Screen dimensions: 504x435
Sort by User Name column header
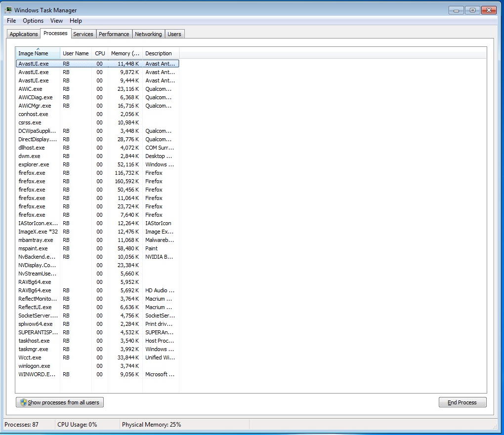tap(76, 53)
